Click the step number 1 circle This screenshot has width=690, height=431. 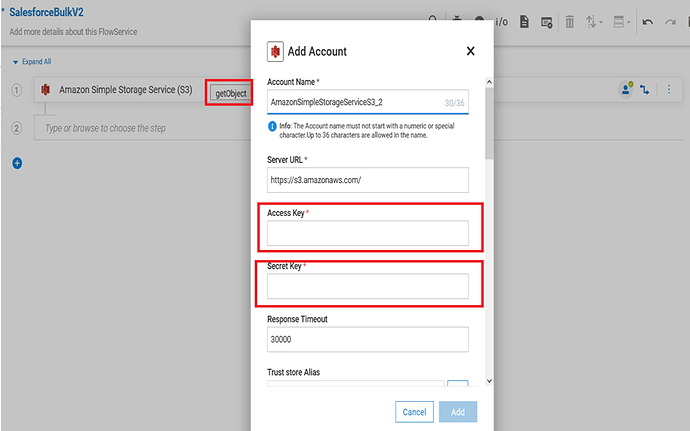pyautogui.click(x=16, y=90)
